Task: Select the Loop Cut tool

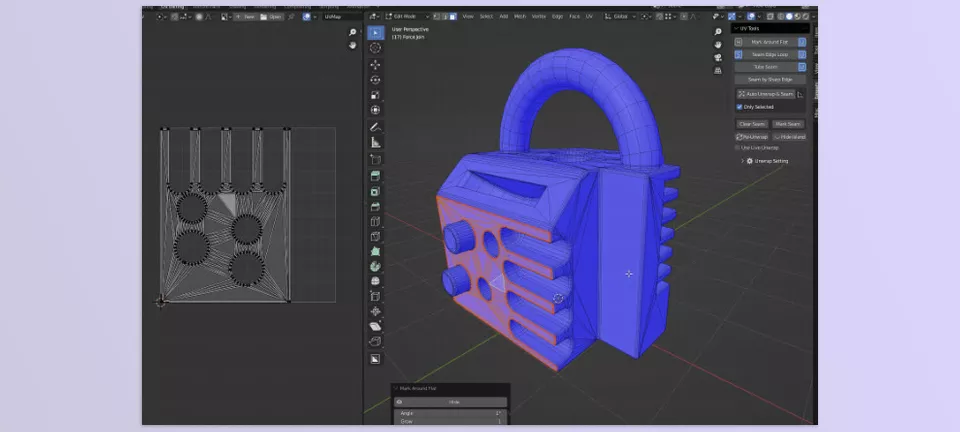Action: pyautogui.click(x=375, y=222)
